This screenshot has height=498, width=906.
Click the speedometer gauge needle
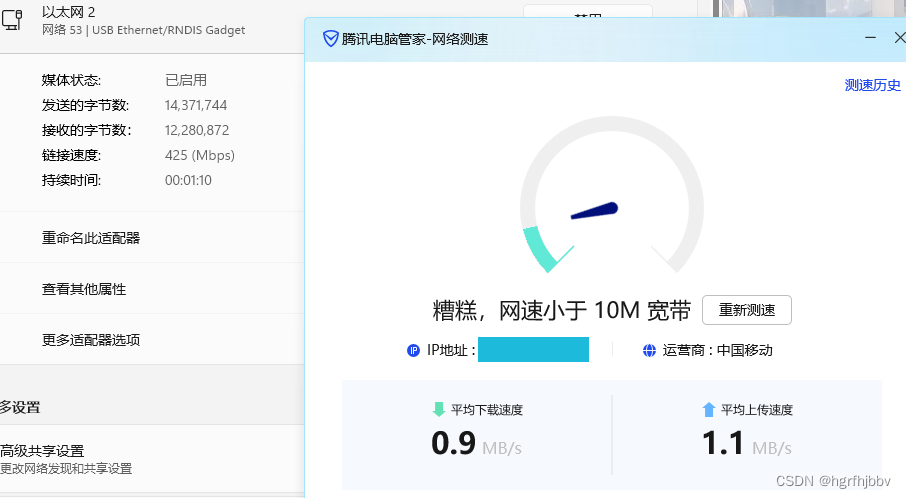pyautogui.click(x=595, y=210)
